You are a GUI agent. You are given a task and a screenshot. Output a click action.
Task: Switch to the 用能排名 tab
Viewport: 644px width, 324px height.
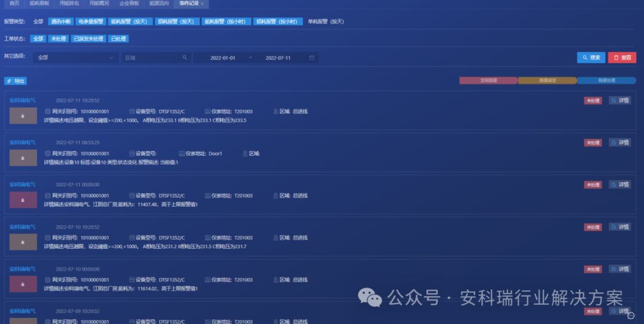coord(69,4)
